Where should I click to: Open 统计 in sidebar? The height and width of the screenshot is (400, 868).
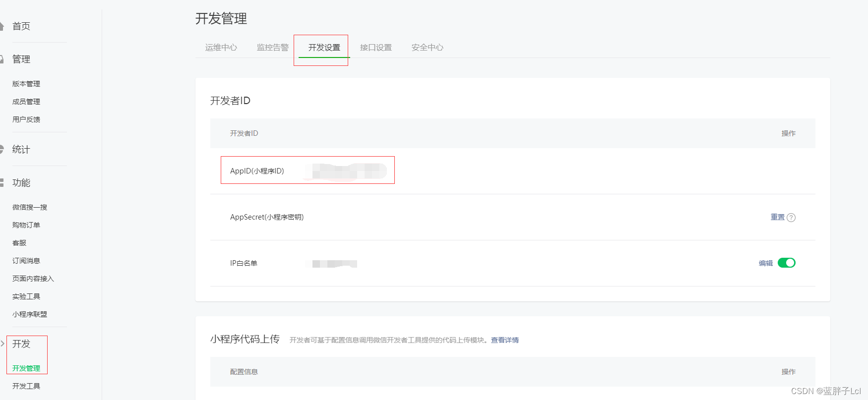click(21, 149)
